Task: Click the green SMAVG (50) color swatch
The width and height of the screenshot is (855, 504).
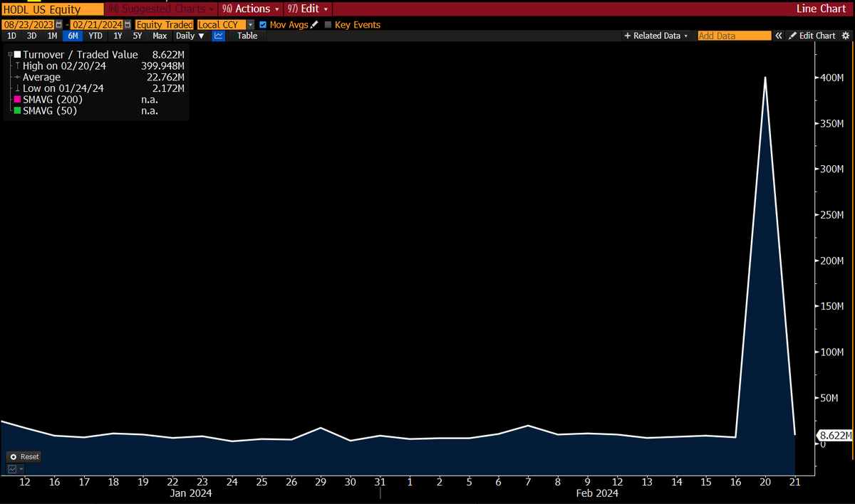Action: pyautogui.click(x=18, y=111)
